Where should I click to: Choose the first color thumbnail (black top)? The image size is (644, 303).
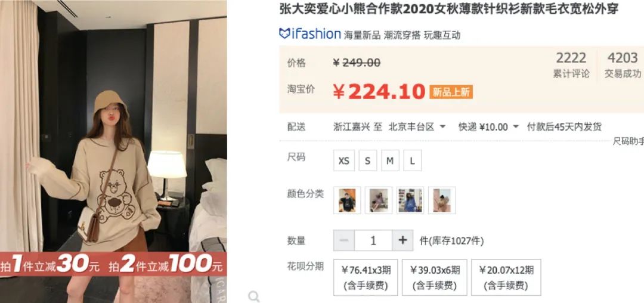tap(347, 200)
